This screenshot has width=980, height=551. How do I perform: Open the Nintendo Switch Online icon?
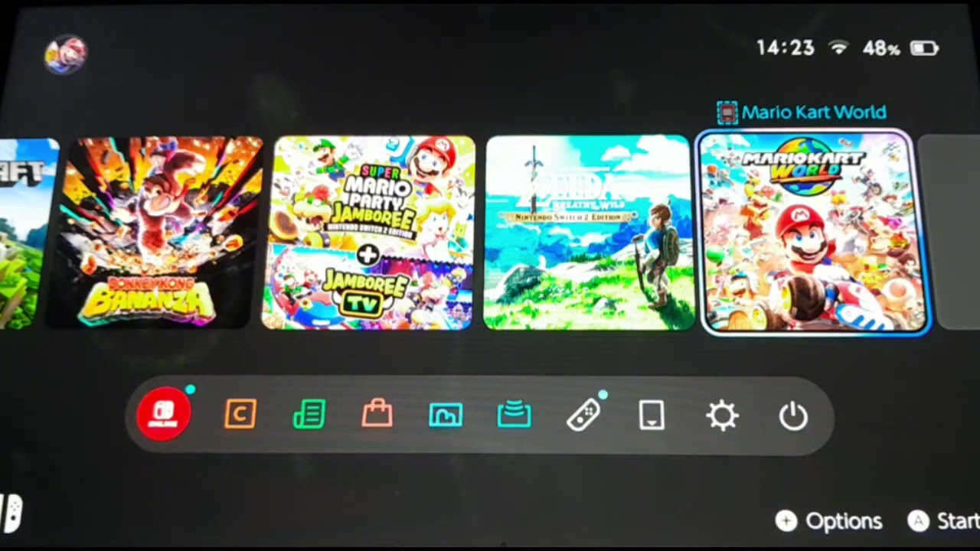click(x=163, y=414)
